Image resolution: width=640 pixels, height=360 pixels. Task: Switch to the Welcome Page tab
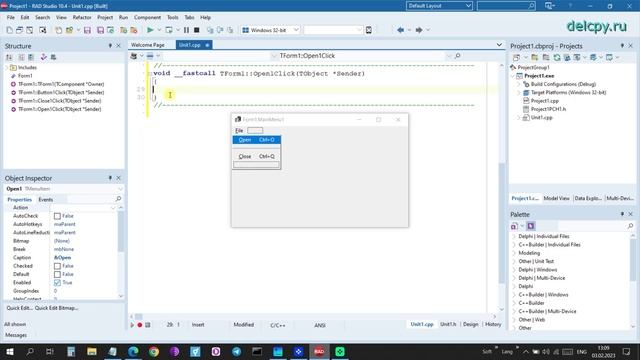pyautogui.click(x=148, y=45)
